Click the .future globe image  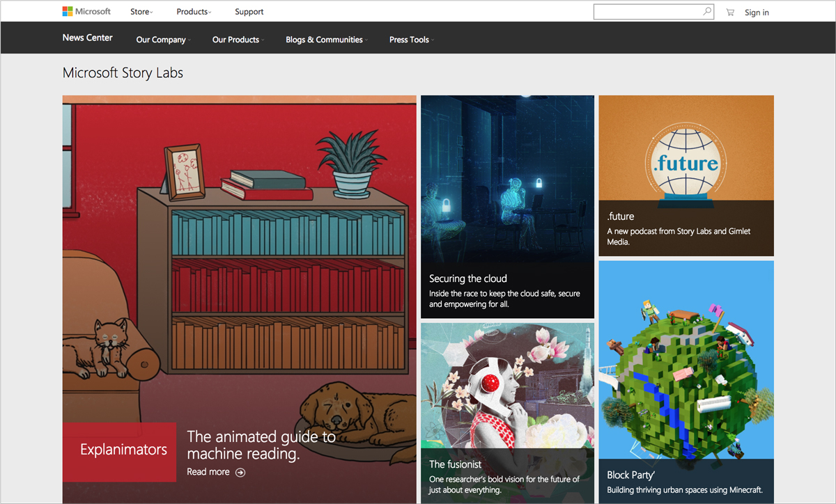coord(686,165)
